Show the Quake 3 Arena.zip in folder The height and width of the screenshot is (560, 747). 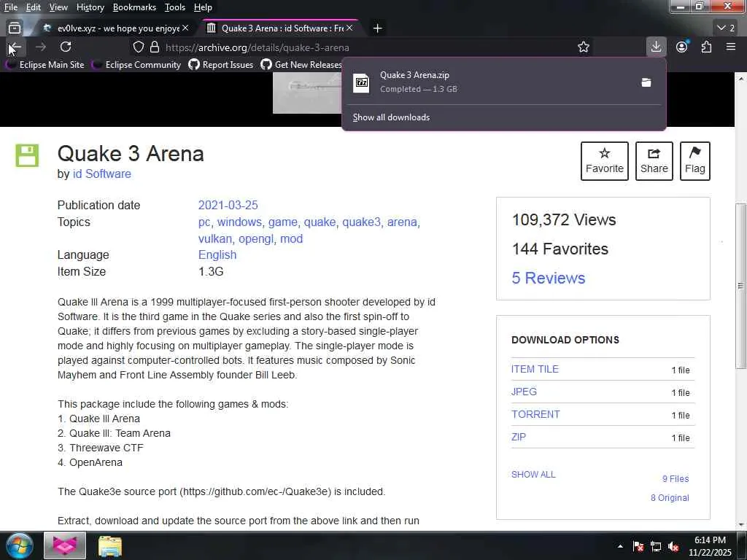coord(646,82)
